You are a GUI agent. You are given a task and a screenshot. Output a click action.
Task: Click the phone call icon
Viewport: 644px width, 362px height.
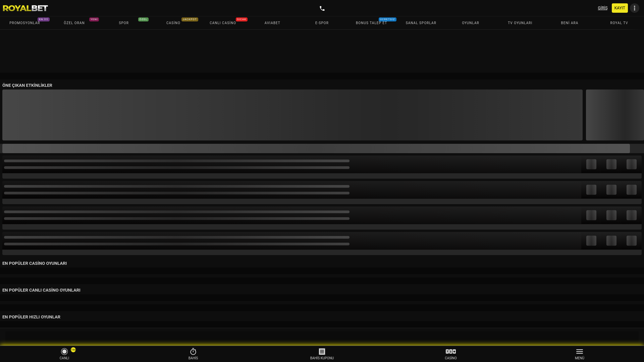tap(322, 8)
